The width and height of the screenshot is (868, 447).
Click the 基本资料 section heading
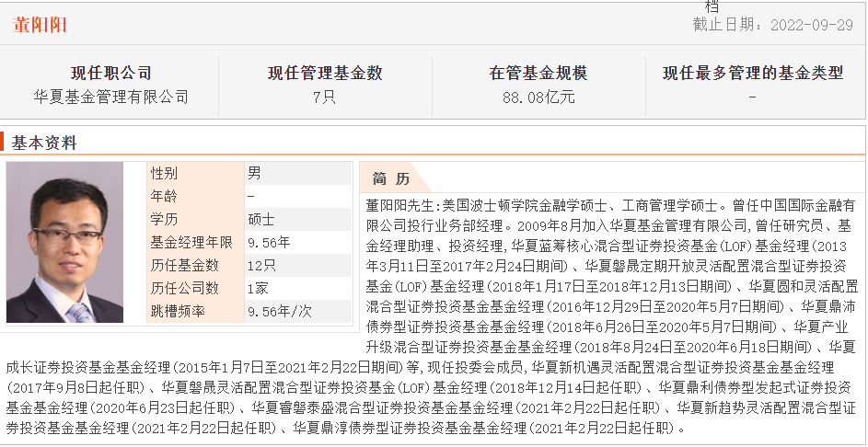pyautogui.click(x=44, y=143)
